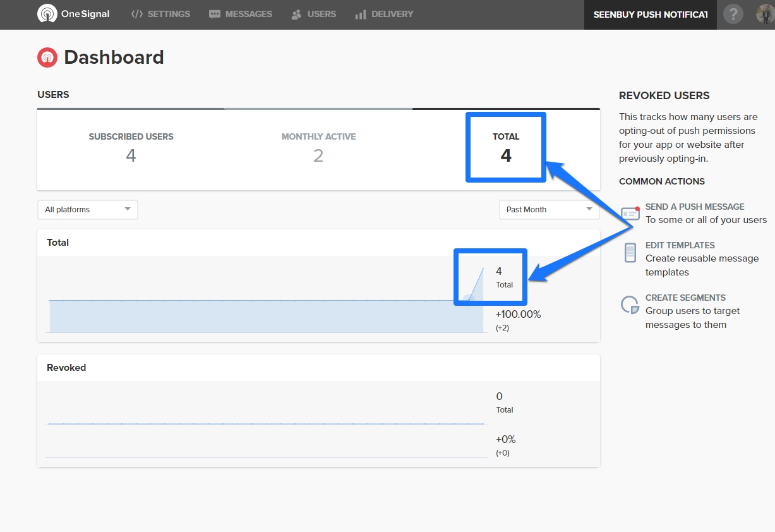This screenshot has height=532, width=775.
Task: Click the OneSignal logo icon
Action: click(47, 14)
